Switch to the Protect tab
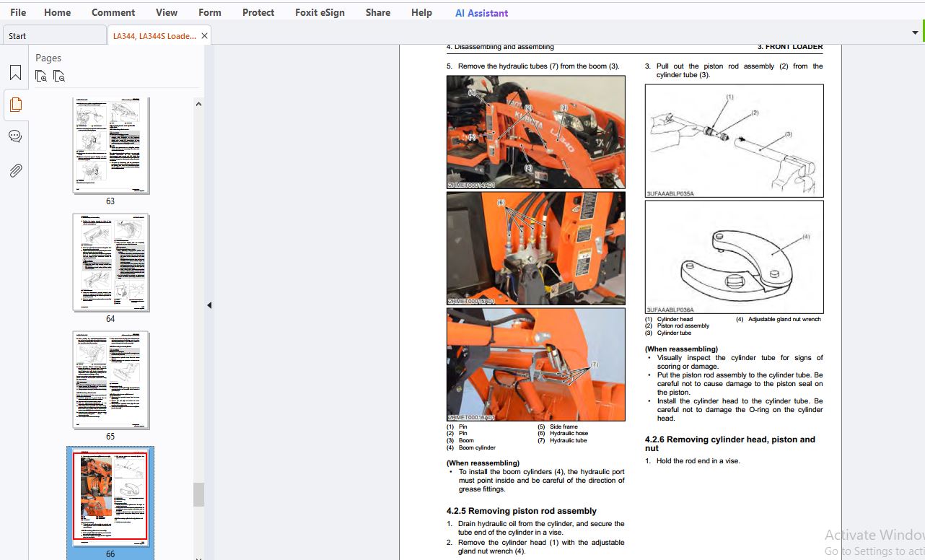This screenshot has width=925, height=560. (x=258, y=12)
